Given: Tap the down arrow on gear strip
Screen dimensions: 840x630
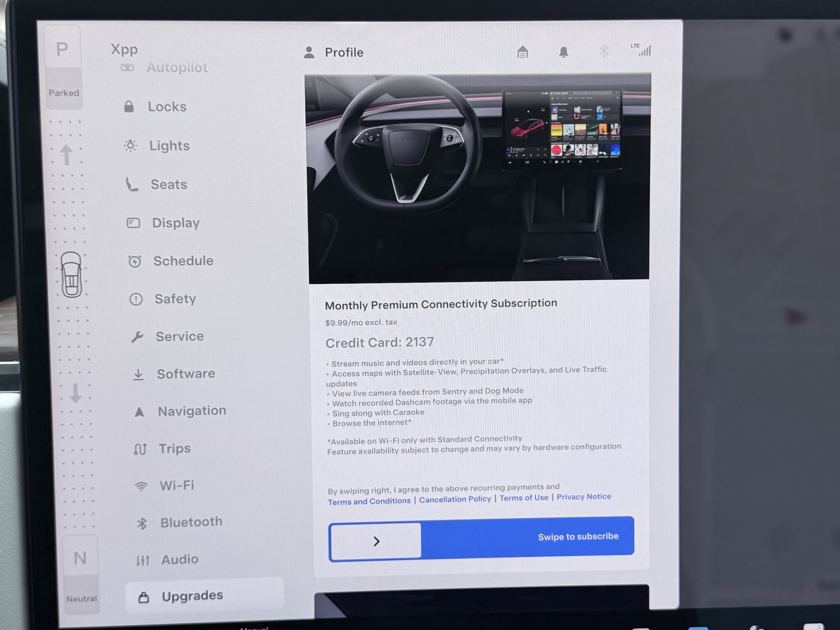Looking at the screenshot, I should point(76,393).
